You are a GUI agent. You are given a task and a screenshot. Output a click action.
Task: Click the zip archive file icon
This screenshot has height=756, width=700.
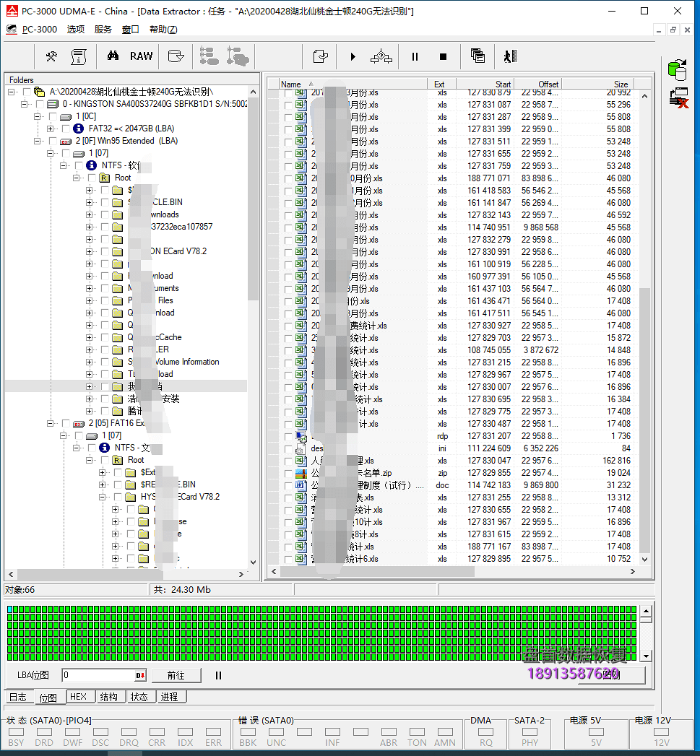click(x=301, y=473)
